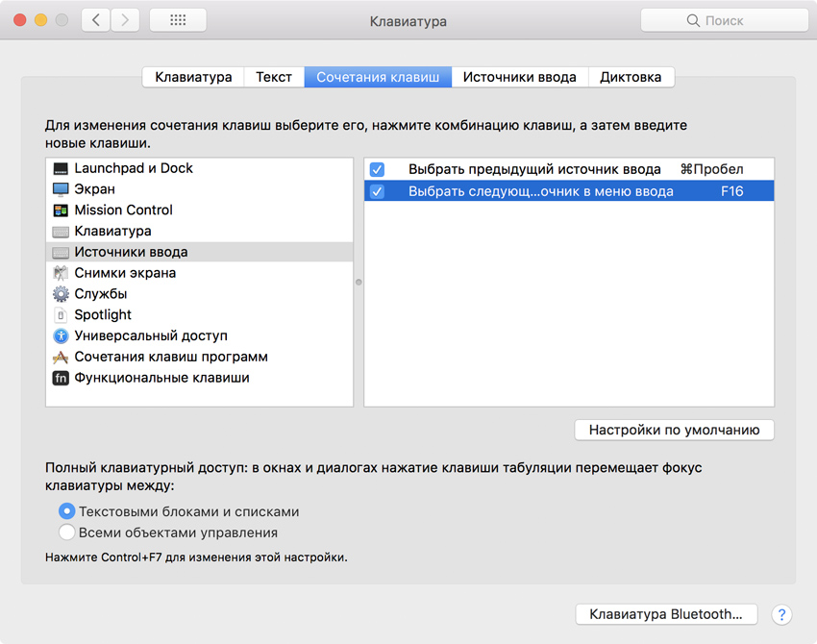This screenshot has height=644, width=817.
Task: Click the Поиск search field
Action: tap(724, 20)
